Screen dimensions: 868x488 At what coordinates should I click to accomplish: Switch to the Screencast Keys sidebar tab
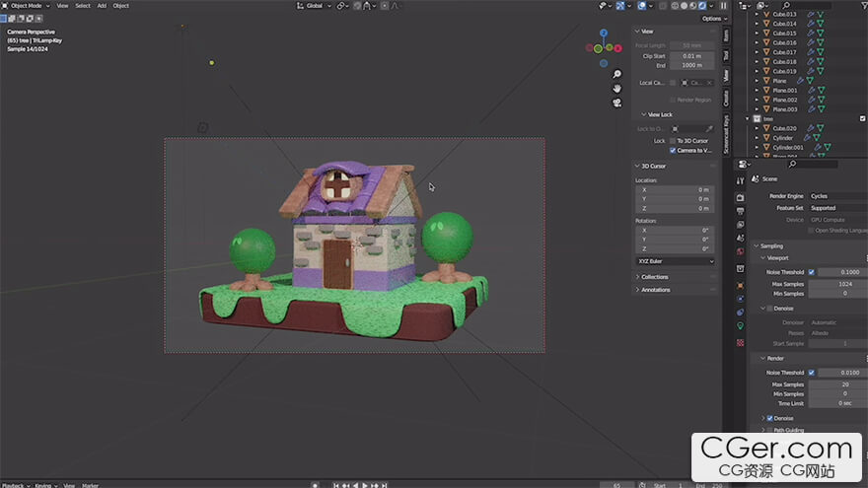point(726,134)
